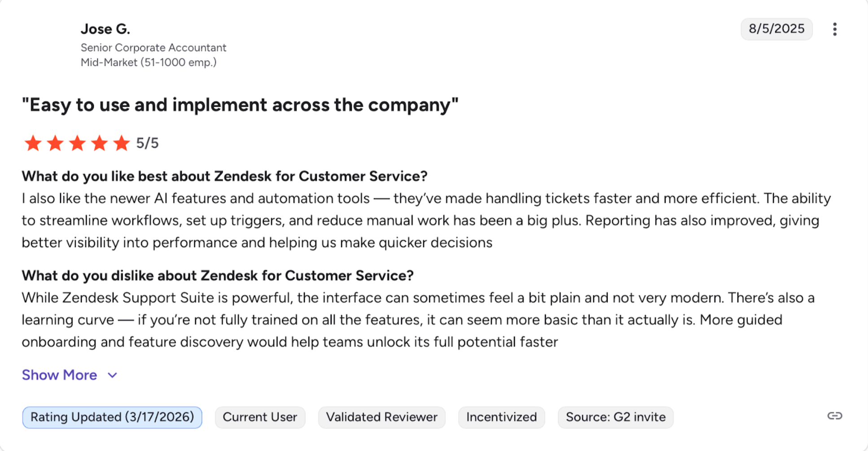The image size is (868, 451).
Task: Open reviewer Jose G.'s profile name
Action: 105,29
